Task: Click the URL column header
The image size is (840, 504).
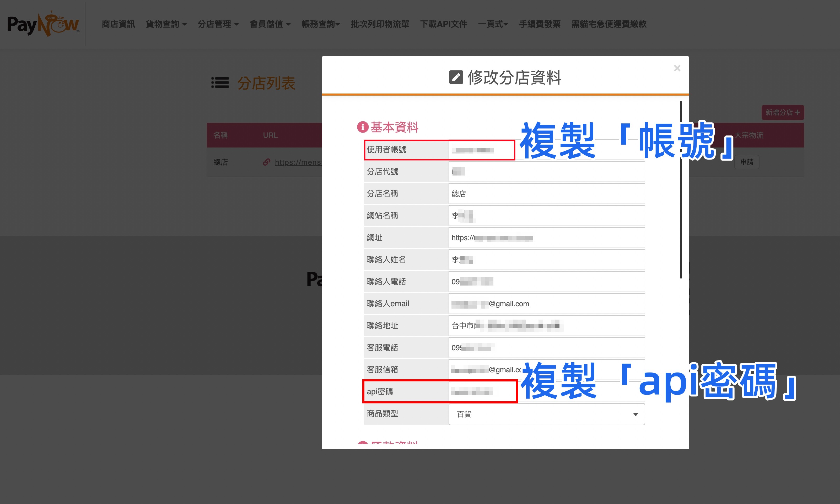Action: [270, 135]
